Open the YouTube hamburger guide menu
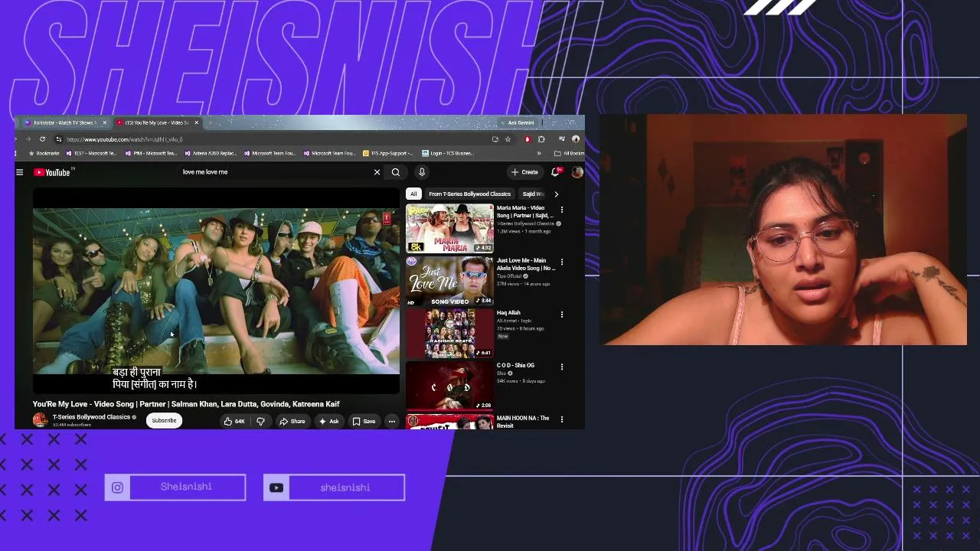This screenshot has width=980, height=551. tap(19, 172)
